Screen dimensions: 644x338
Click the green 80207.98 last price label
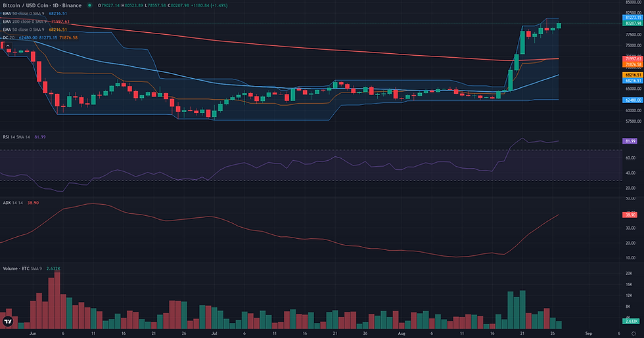pos(632,24)
